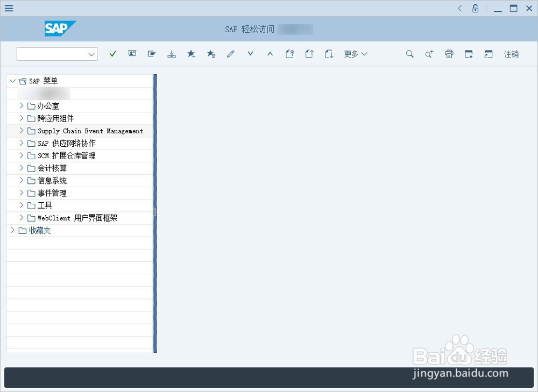Select the SAP 供应网络协作 item
538x392 pixels.
(x=67, y=144)
